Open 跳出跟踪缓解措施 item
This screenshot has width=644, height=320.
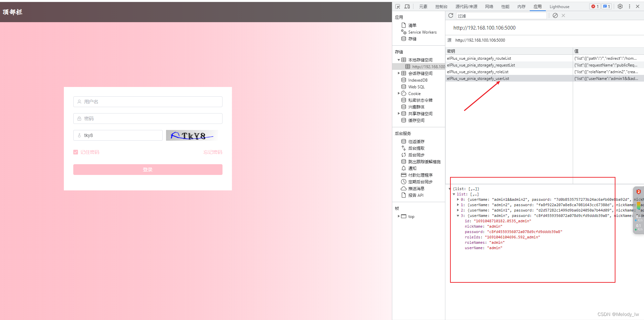pyautogui.click(x=424, y=162)
